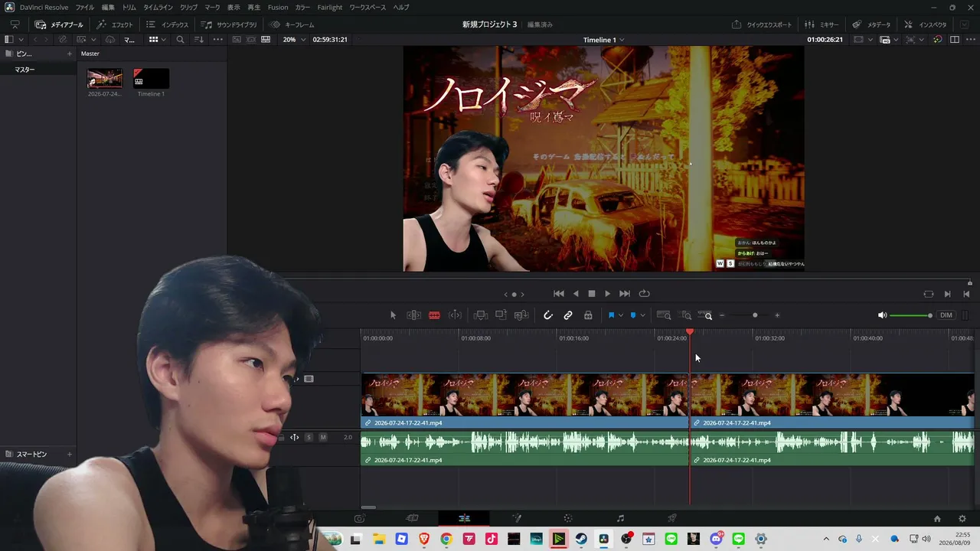Open Project Settings gear icon
Screen dimensions: 980x551
[x=962, y=519]
